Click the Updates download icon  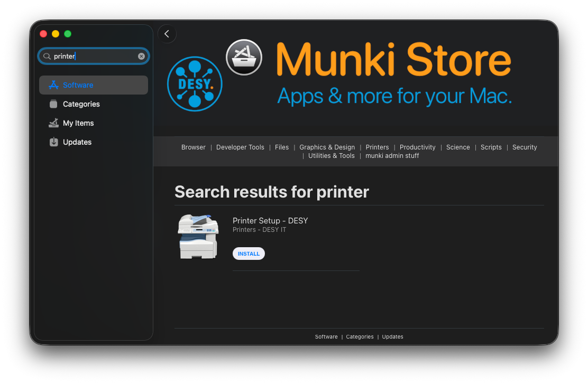53,142
